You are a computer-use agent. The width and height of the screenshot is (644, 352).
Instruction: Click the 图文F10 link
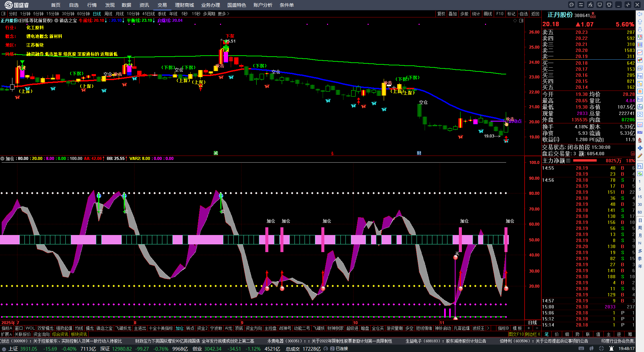coord(516,334)
